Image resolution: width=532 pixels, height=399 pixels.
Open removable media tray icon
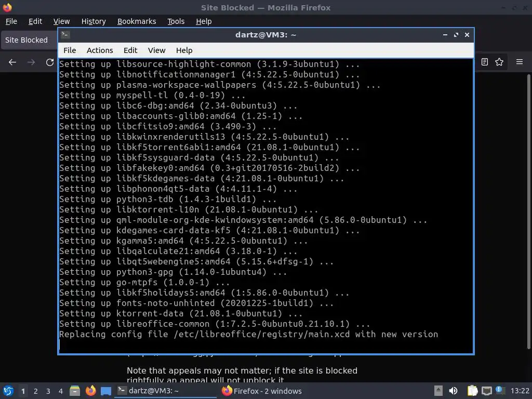[438, 391]
